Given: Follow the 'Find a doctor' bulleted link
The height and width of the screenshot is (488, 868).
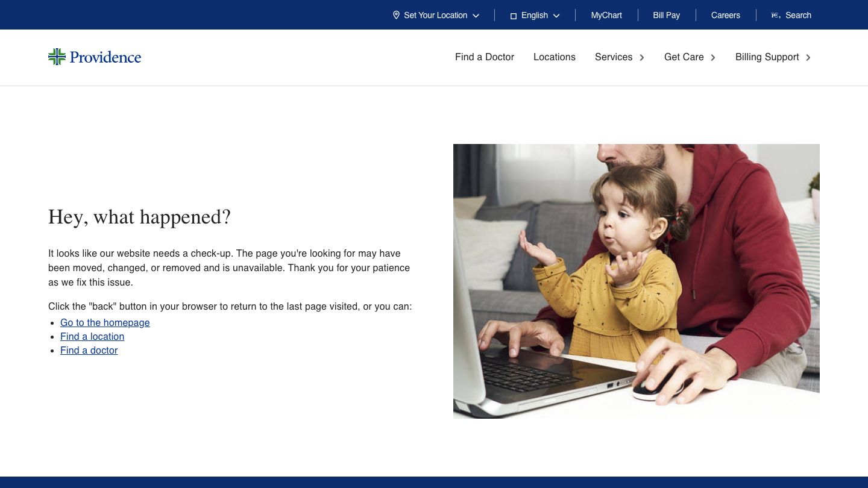Looking at the screenshot, I should click(x=89, y=350).
